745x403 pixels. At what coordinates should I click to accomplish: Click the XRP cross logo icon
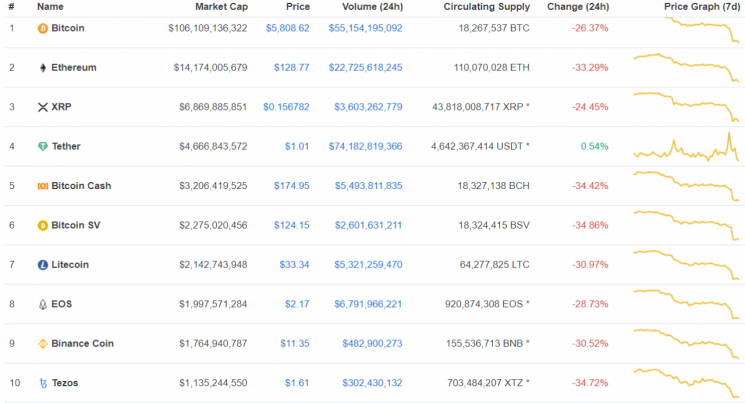point(43,107)
